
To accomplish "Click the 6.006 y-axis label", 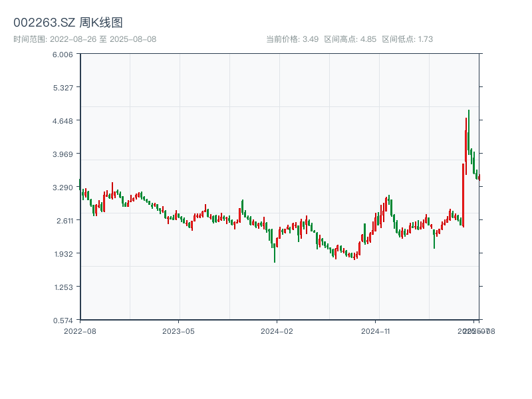I will (63, 55).
